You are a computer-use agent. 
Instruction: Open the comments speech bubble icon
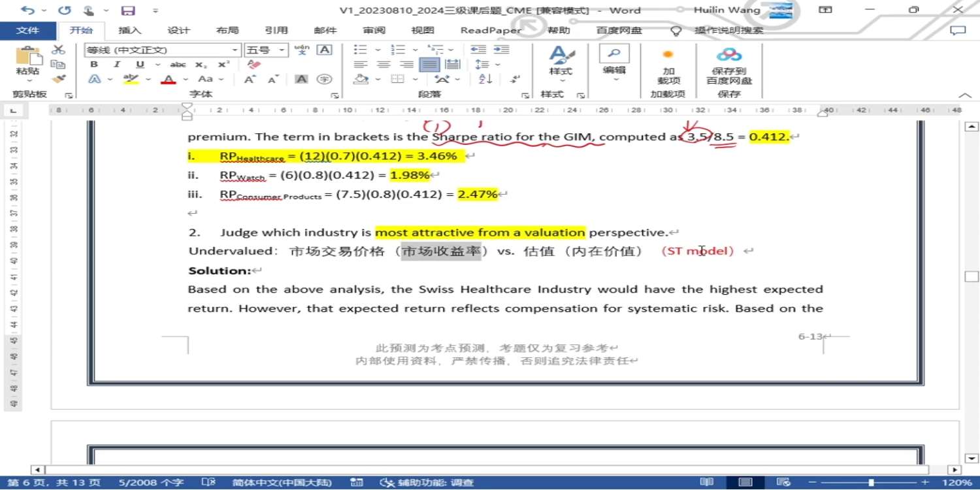click(958, 31)
